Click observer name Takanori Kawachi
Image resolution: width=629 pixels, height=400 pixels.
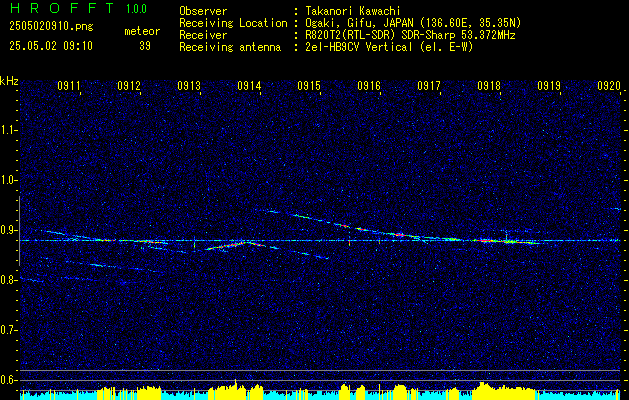click(x=353, y=11)
